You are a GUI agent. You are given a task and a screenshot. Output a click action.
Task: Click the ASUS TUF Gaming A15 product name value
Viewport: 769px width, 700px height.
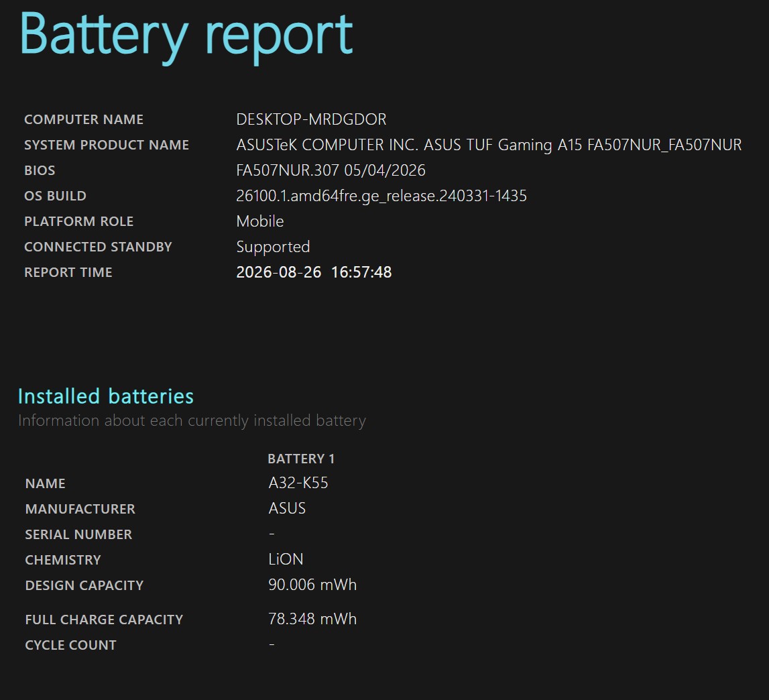click(489, 145)
